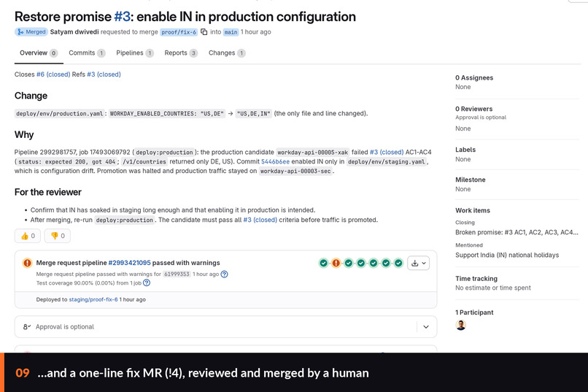Viewport: 588px width, 392px height.
Task: Click the '"US,DE,IN"' code value
Action: click(x=253, y=114)
